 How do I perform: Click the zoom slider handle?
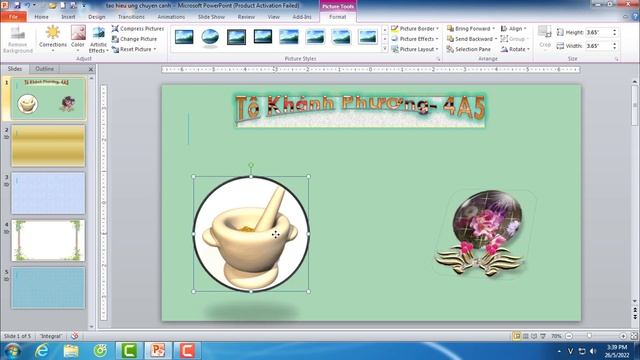589,336
